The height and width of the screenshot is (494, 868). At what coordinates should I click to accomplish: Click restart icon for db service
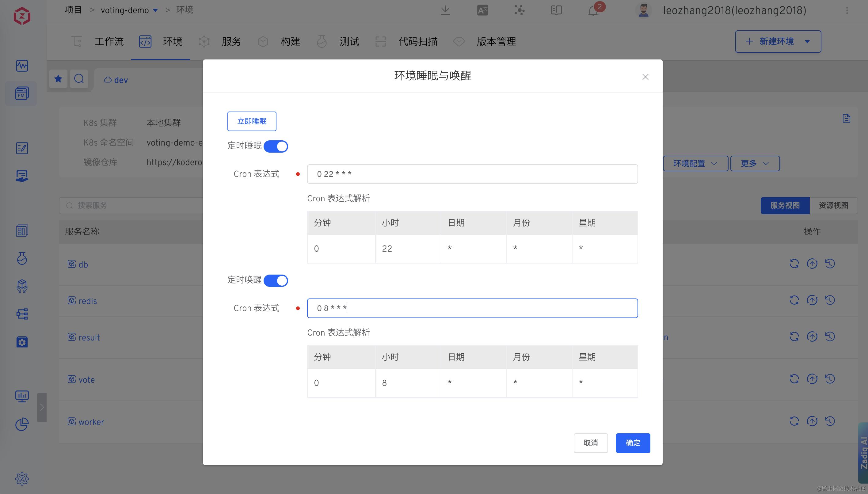click(794, 264)
